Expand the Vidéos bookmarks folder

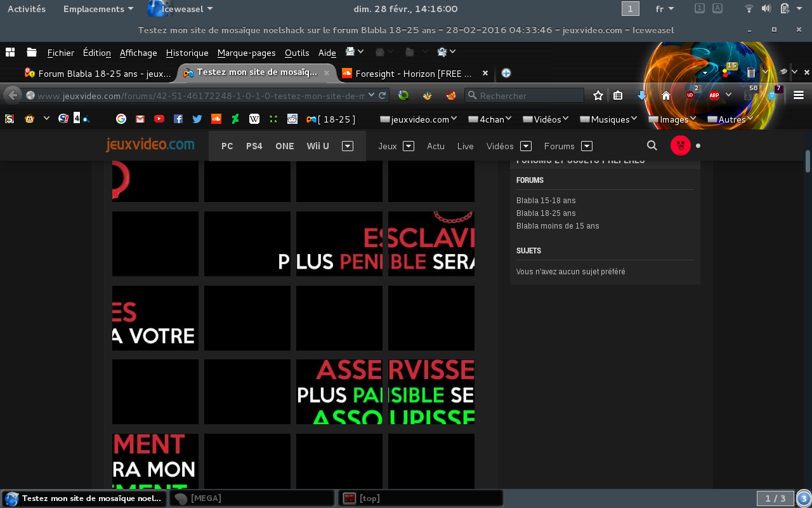click(546, 119)
